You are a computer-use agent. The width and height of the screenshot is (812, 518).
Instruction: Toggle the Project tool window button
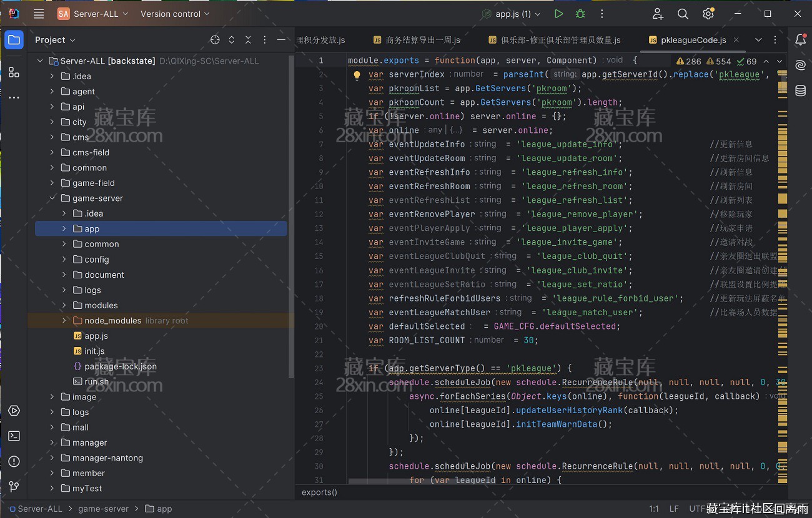[14, 40]
